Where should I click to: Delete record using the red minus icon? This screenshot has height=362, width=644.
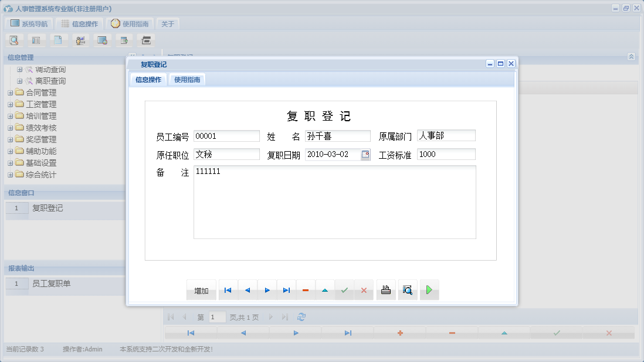306,289
